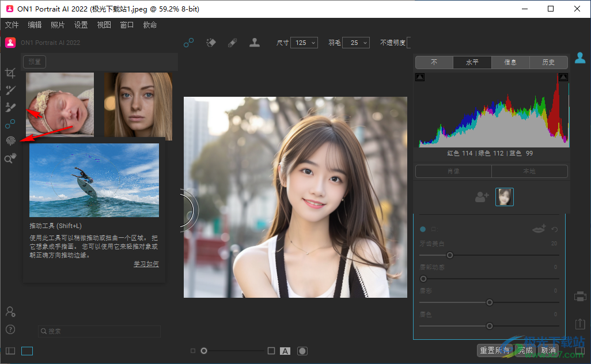Select the 本地 tab
The width and height of the screenshot is (591, 364).
coord(529,171)
